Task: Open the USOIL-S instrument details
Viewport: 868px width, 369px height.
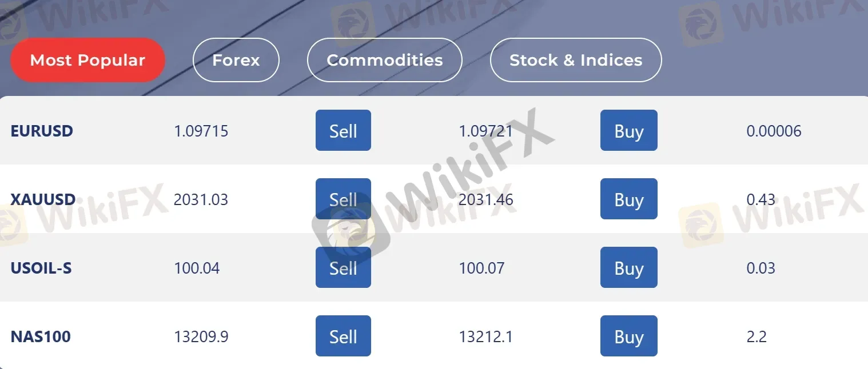Action: (x=41, y=267)
